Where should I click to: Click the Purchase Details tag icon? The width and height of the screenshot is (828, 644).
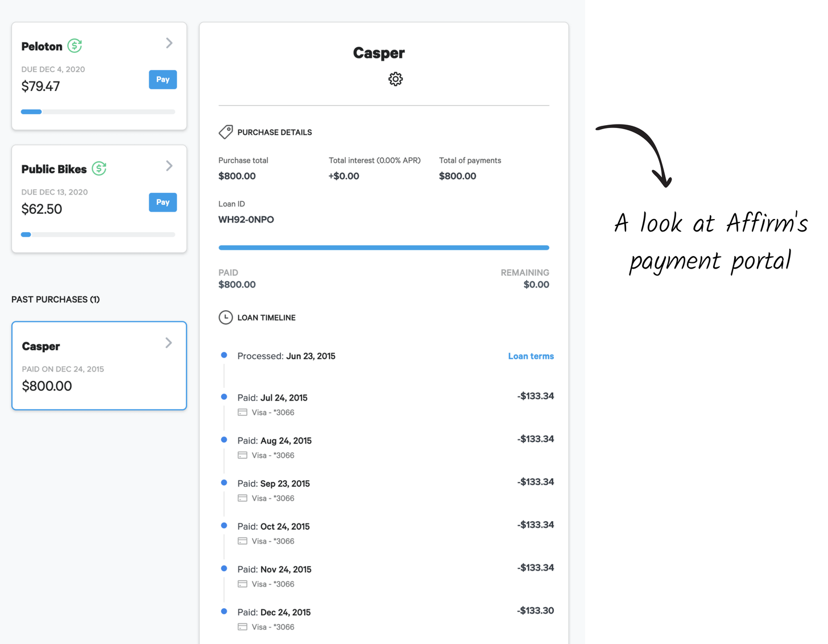click(226, 132)
